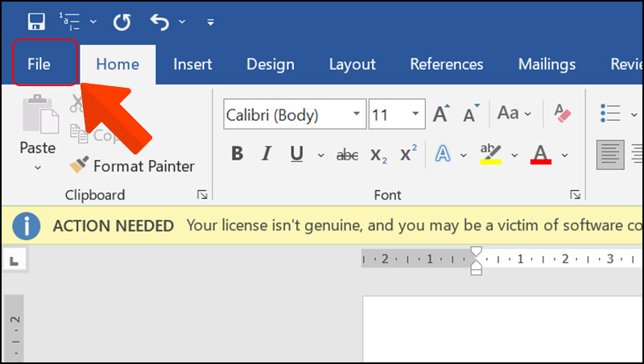Apply Text Effects glowing A icon
The height and width of the screenshot is (364, 644).
(442, 154)
